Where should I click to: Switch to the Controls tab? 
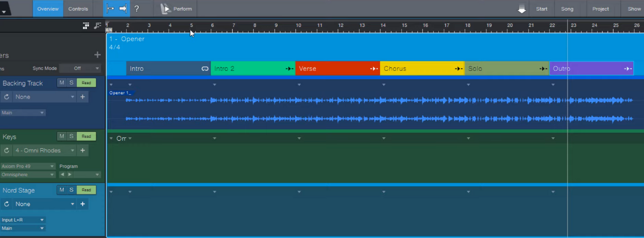click(78, 9)
